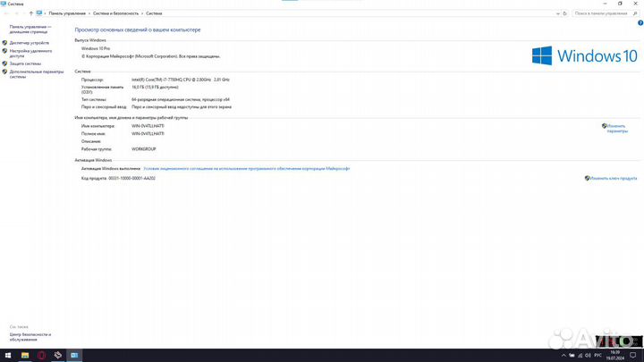Click the network tray icon

(x=580, y=356)
